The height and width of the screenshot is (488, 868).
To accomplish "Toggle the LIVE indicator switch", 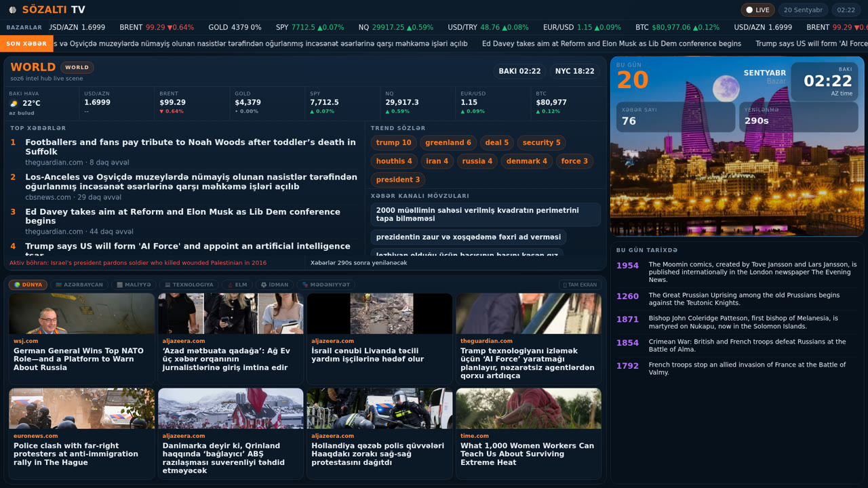I will 757,10.
